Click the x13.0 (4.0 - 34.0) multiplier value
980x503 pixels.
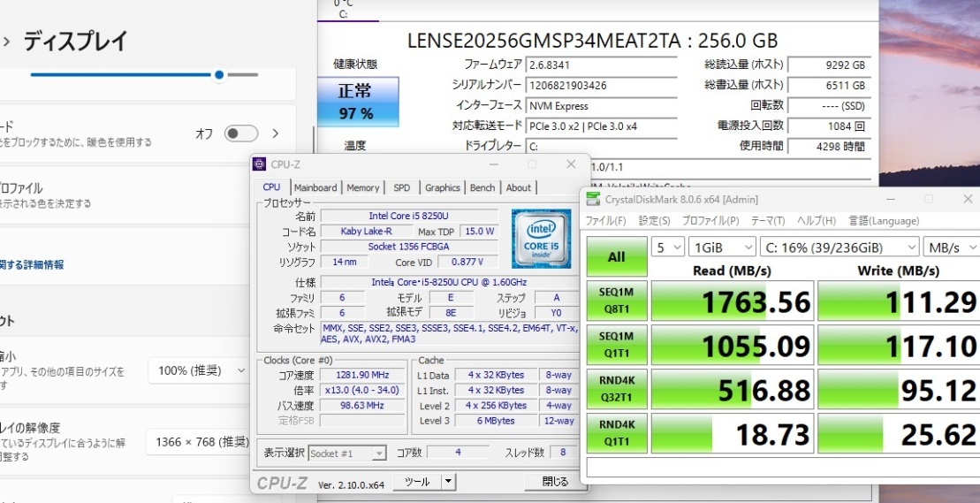tap(361, 390)
